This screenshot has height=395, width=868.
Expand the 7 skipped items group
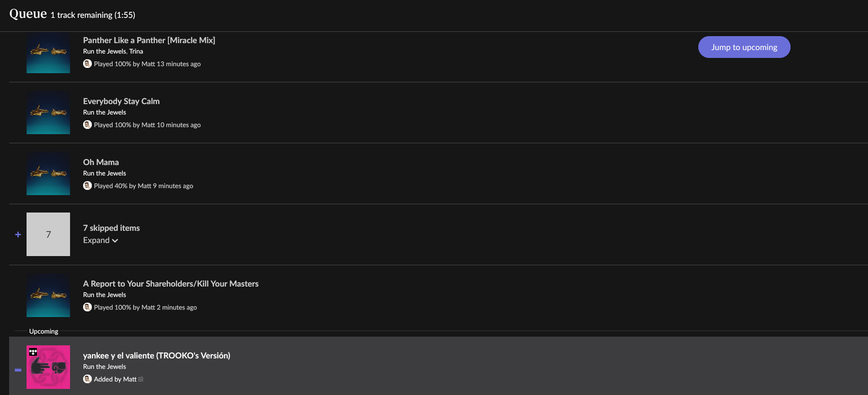coord(101,240)
